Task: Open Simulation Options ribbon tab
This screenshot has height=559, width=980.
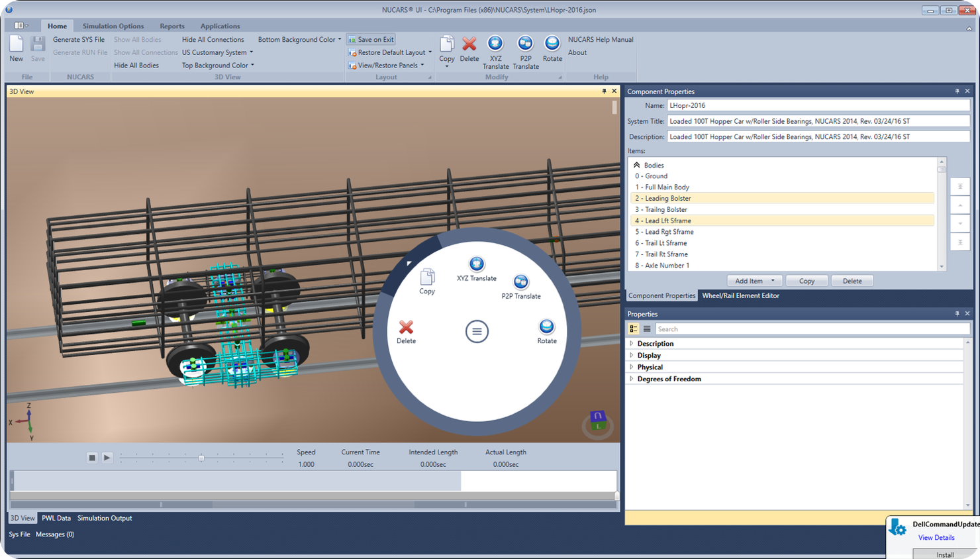Action: click(113, 26)
